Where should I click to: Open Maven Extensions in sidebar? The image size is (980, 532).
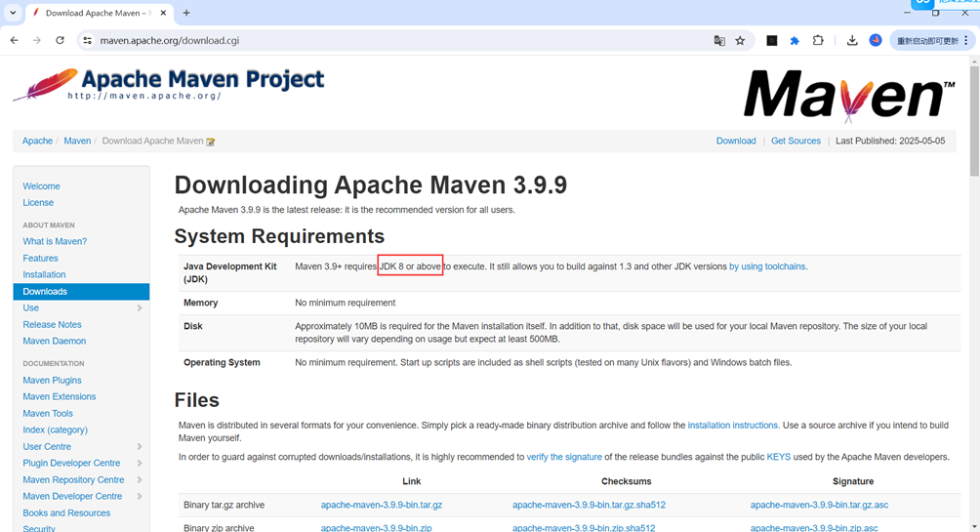coord(60,397)
